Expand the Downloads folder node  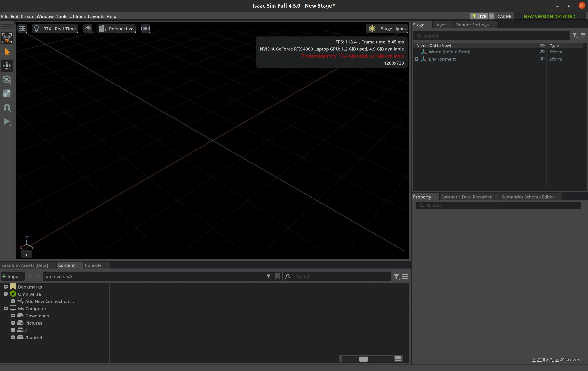pyautogui.click(x=13, y=316)
